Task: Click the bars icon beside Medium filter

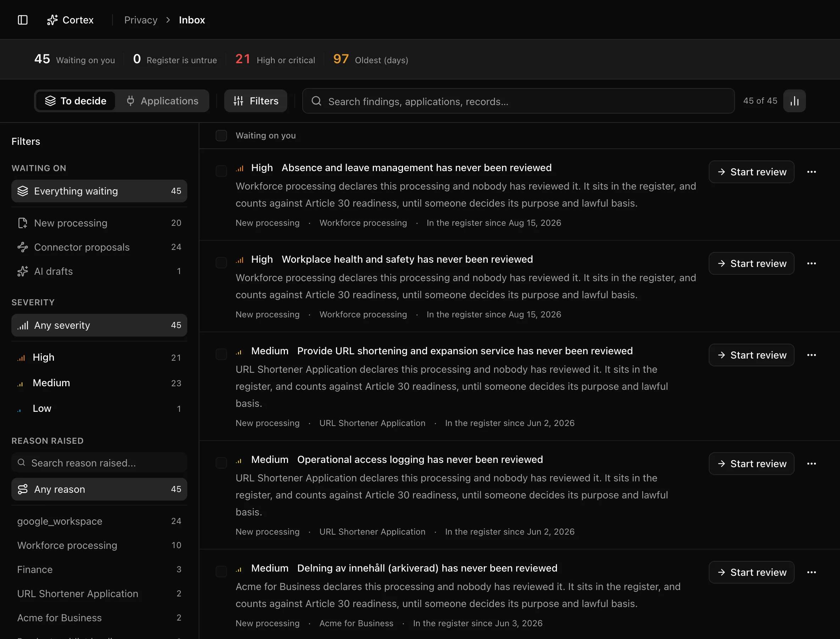Action: [x=21, y=383]
